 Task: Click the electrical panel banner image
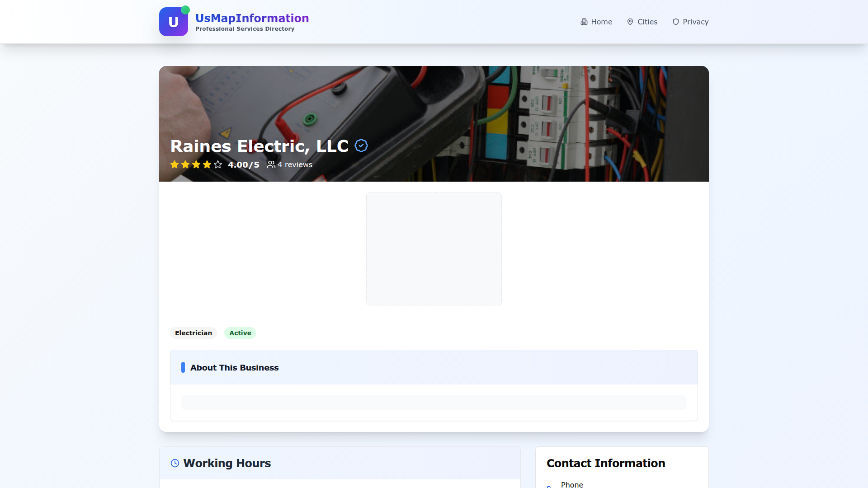[x=434, y=124]
